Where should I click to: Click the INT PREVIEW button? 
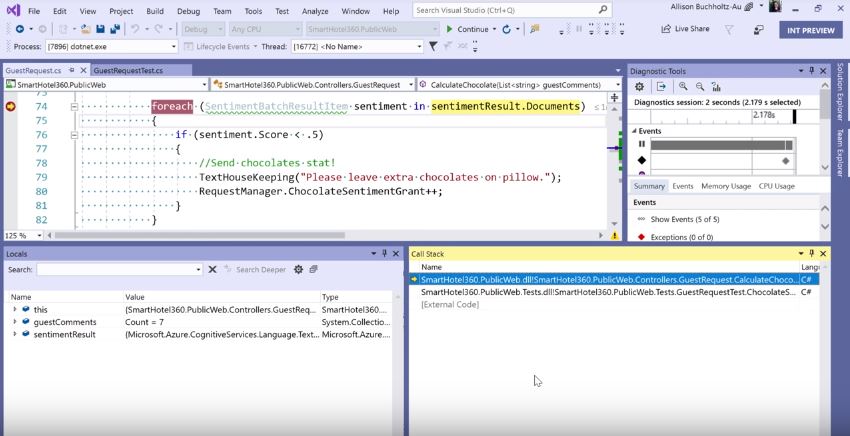pos(810,30)
